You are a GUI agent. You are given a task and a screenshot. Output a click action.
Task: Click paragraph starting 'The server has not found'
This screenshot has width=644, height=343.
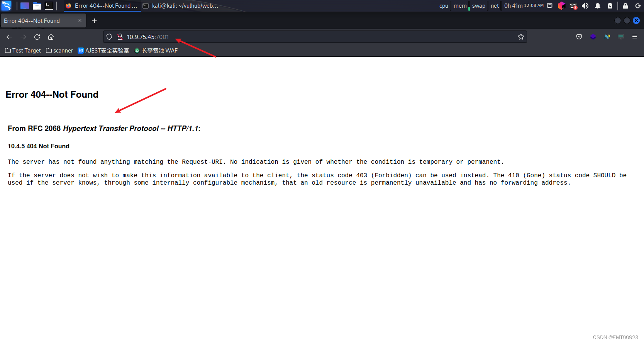[256, 162]
